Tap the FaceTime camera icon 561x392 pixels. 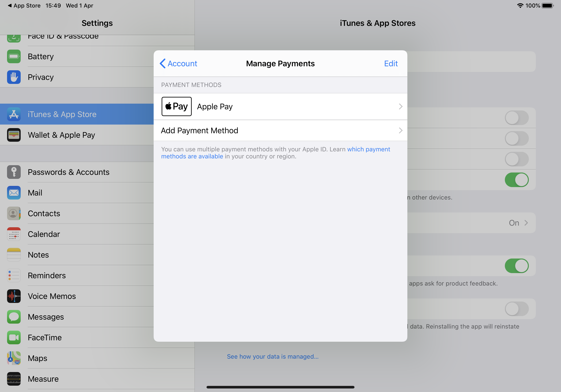coord(14,337)
